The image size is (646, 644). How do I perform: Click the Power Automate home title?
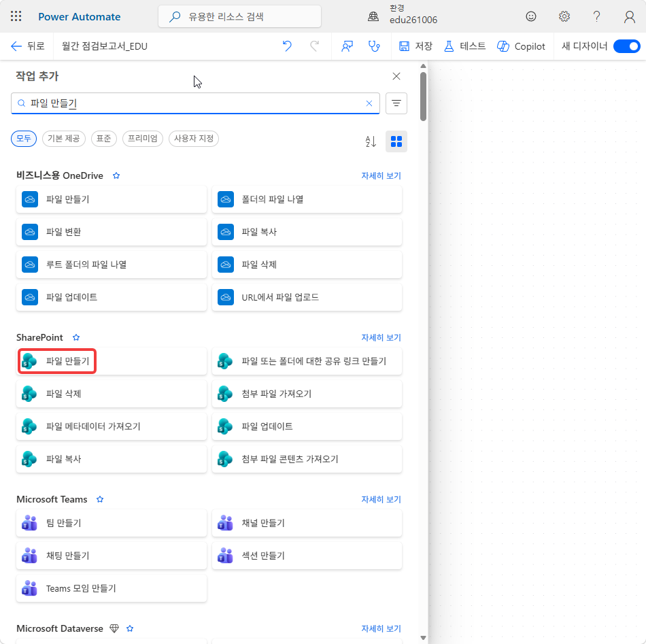point(79,17)
